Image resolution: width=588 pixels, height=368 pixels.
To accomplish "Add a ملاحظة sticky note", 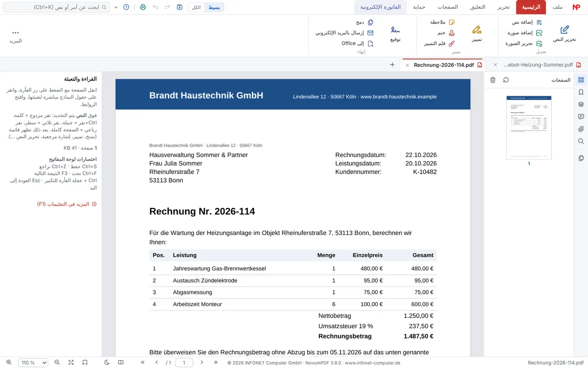I will [442, 23].
